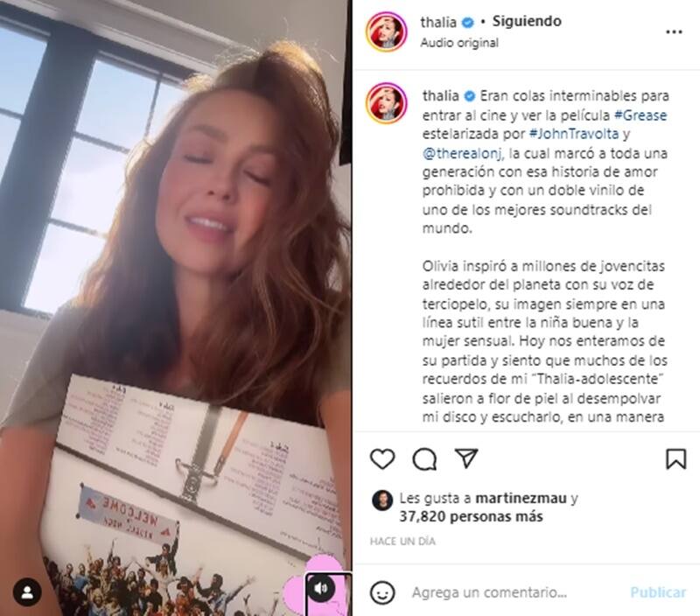The image size is (700, 616).
Task: Toggle the Siguiendo follow status
Action: [527, 21]
